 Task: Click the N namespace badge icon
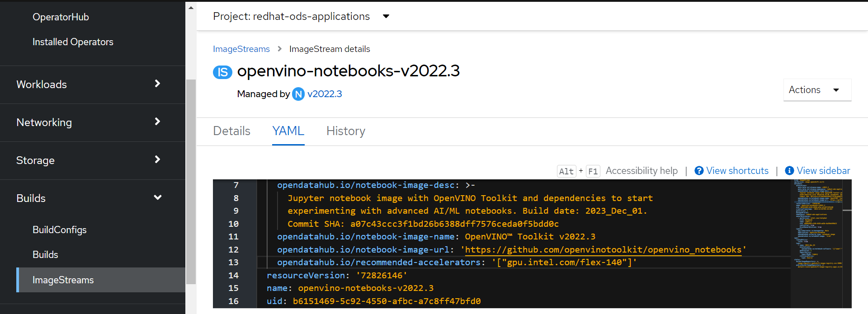click(298, 94)
